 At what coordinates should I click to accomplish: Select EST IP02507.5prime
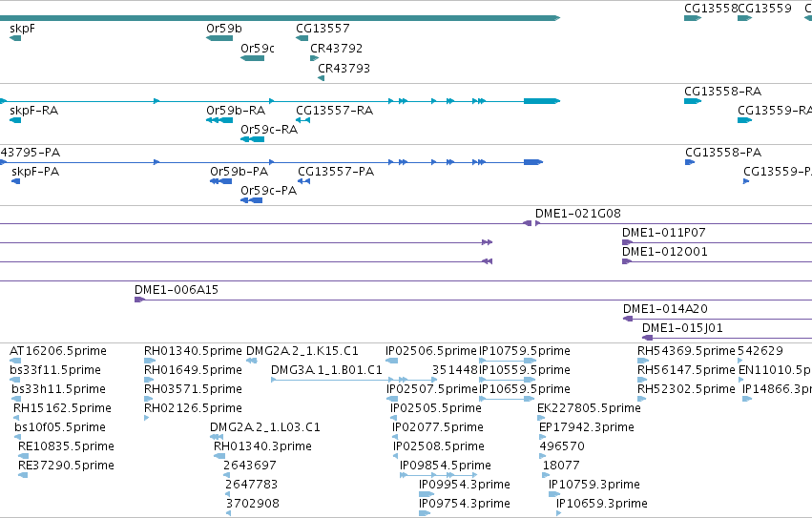tap(392, 399)
